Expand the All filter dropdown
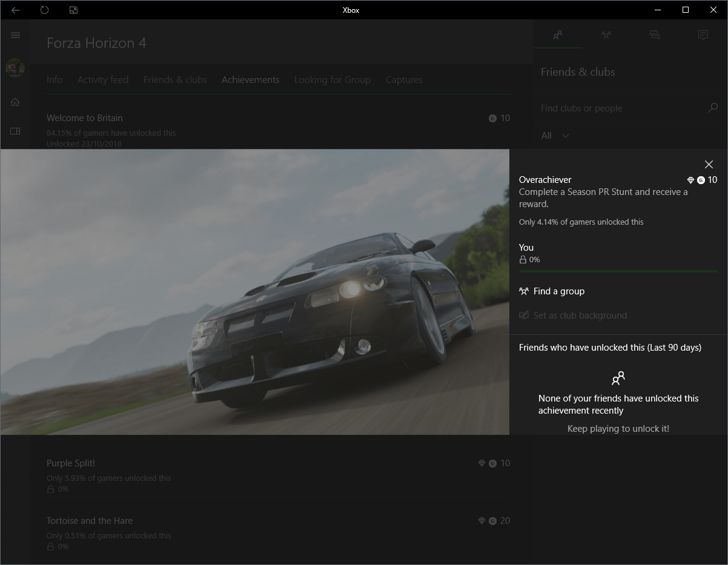Viewport: 728px width, 565px height. click(555, 136)
